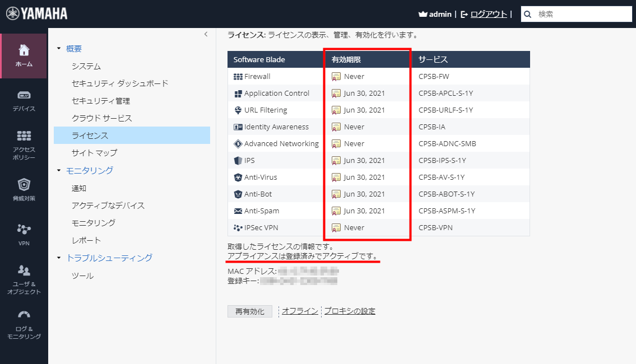The width and height of the screenshot is (636, 364).
Task: Click the magnifier icon in the search box
Action: tap(527, 14)
